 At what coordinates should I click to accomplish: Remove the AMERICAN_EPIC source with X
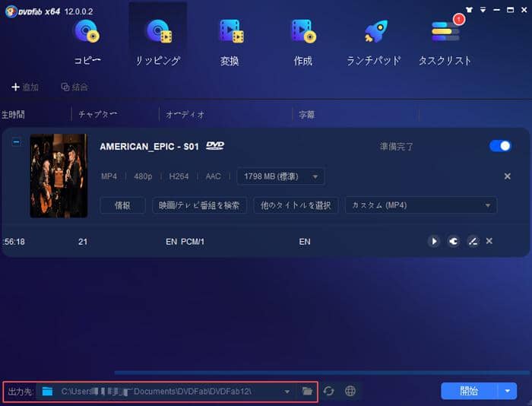click(x=507, y=176)
